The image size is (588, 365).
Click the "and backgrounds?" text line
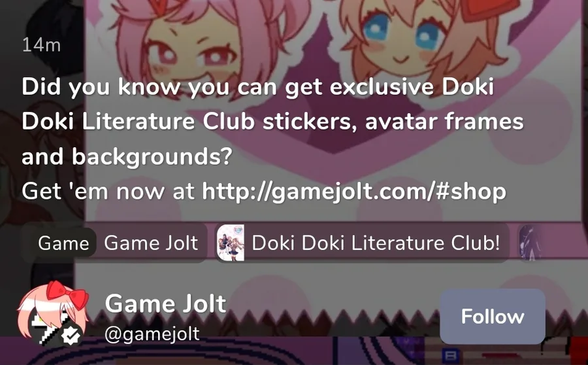coord(127,156)
